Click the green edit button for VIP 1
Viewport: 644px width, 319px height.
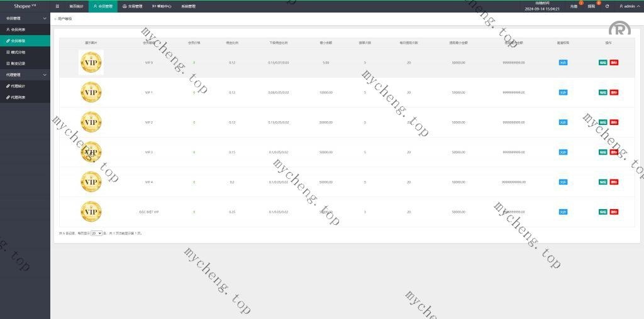[x=603, y=92]
